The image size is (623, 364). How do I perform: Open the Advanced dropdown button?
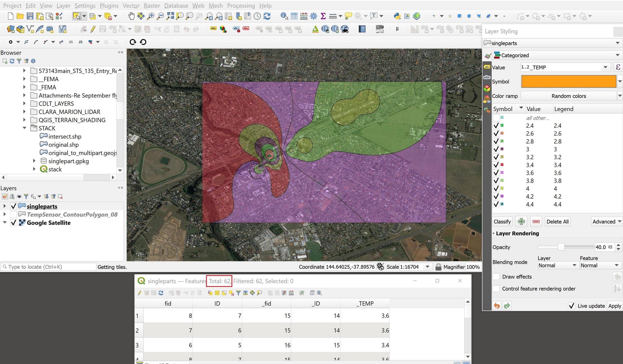tap(606, 221)
